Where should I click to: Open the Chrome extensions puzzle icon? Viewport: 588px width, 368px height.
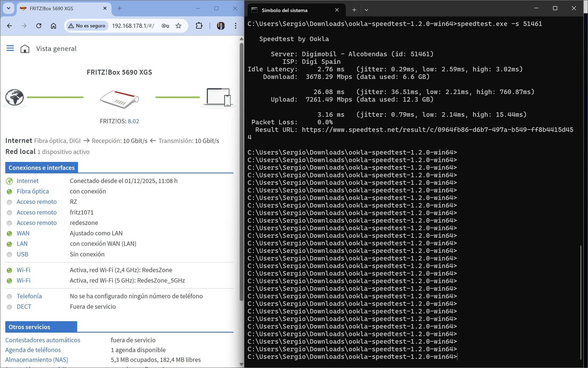pyautogui.click(x=199, y=26)
